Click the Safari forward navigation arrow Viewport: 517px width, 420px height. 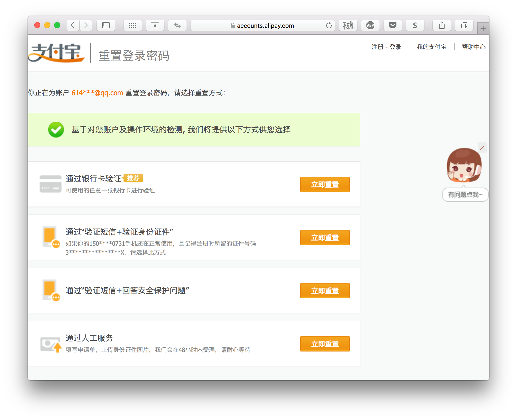tap(86, 25)
